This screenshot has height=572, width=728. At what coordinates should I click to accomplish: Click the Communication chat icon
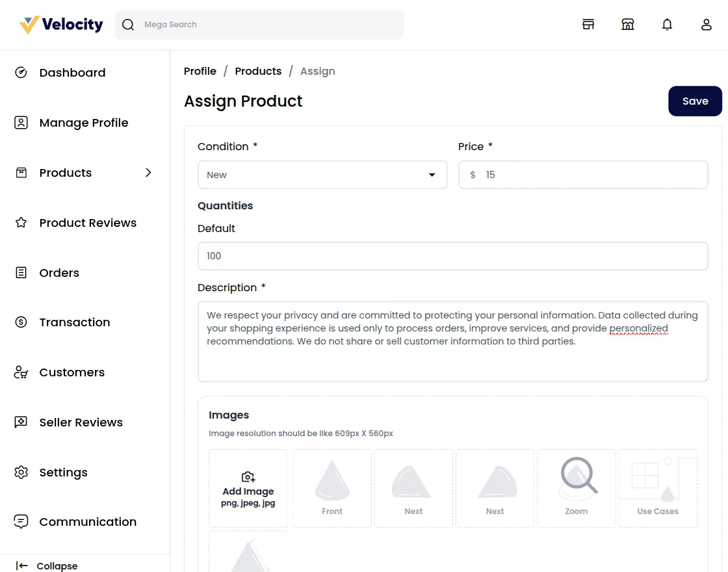coord(20,521)
